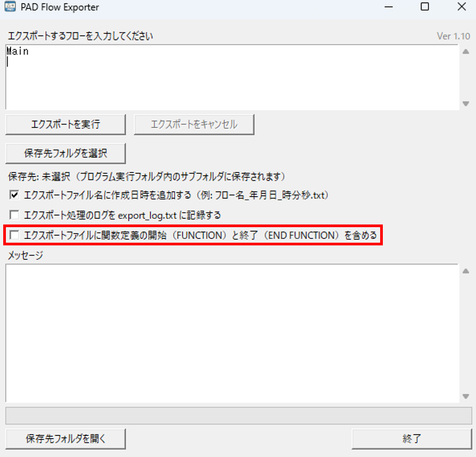Enable including FUNCTION and END FUNCTION checkbox
This screenshot has height=457, width=476.
click(x=14, y=235)
